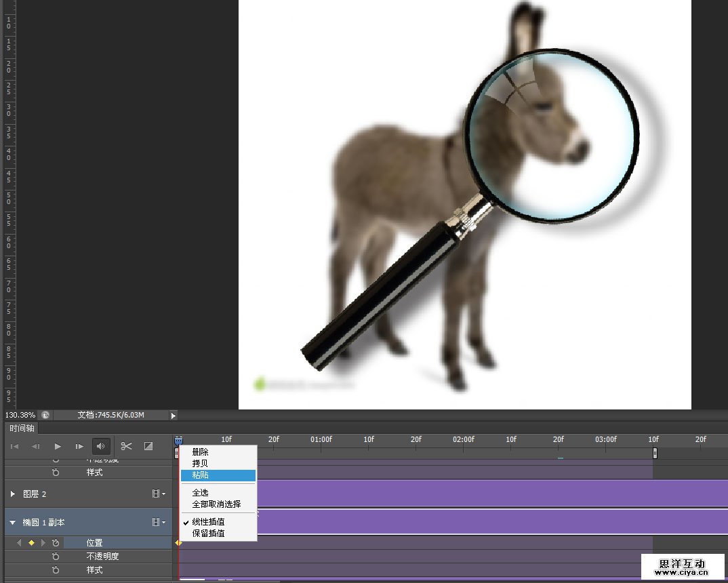Choose 粘贴 from the context menu
The height and width of the screenshot is (583, 728).
click(201, 475)
